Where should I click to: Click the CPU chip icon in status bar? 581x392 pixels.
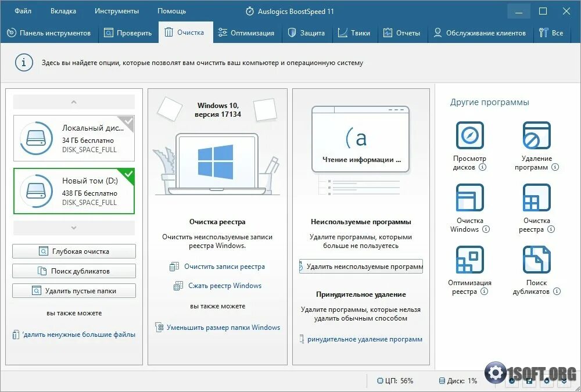(380, 381)
